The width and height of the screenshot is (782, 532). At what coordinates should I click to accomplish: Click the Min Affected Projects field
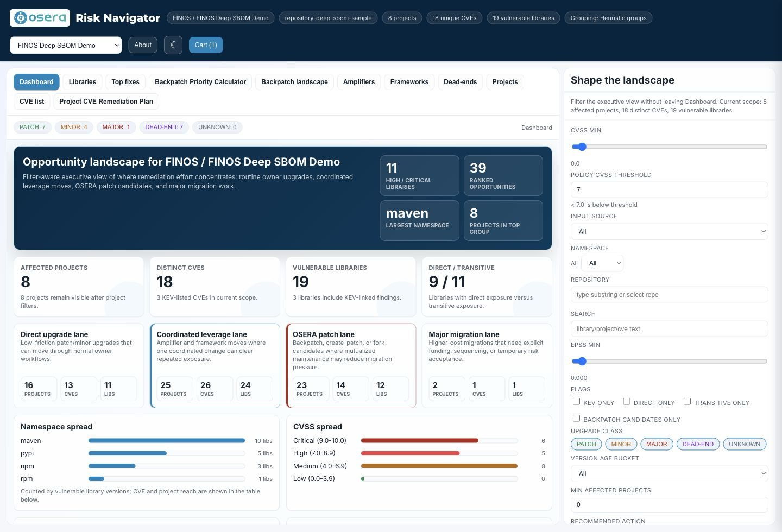point(669,505)
